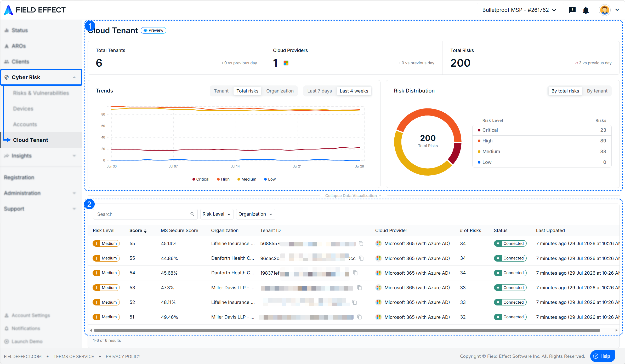Switch risk distribution to By tenant
The image size is (625, 364).
coord(597,91)
